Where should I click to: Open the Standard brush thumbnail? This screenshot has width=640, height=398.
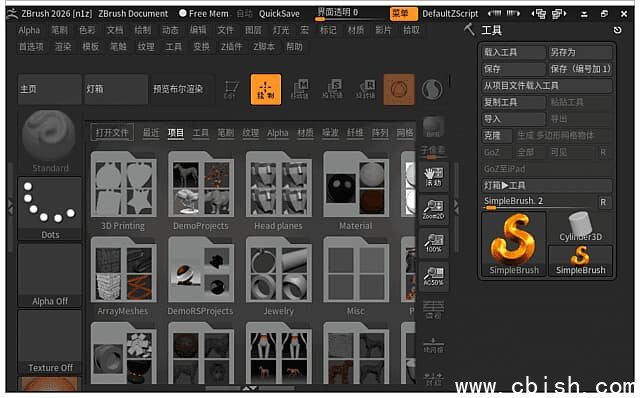click(49, 141)
